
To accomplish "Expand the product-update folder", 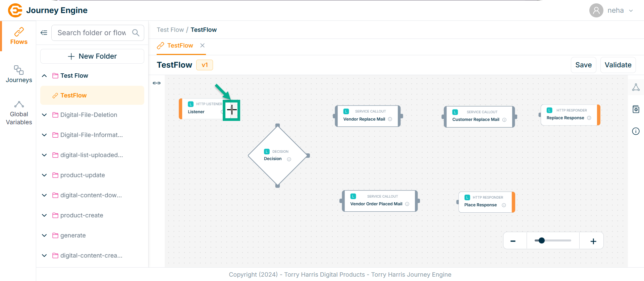I will coord(44,175).
